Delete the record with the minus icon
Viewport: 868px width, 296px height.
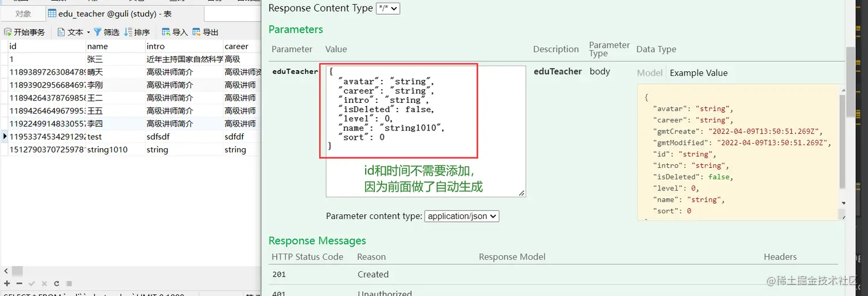point(19,283)
